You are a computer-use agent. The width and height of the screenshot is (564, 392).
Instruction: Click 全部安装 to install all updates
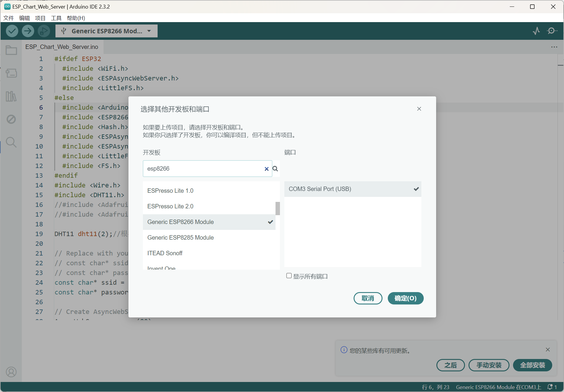coord(532,365)
